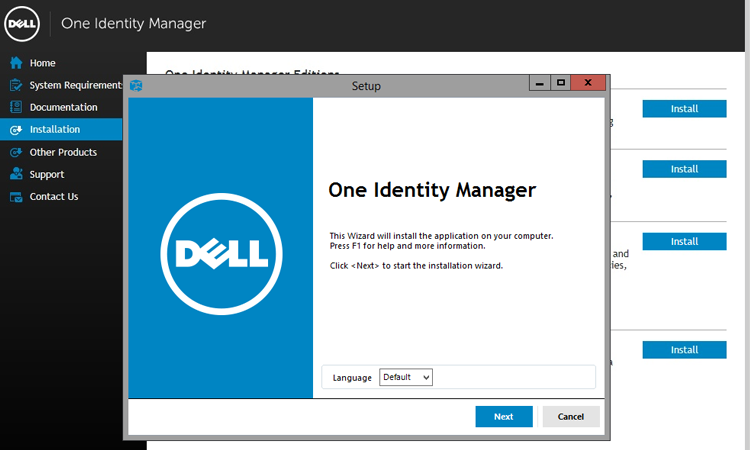
Task: Click the first Install button
Action: pos(684,109)
